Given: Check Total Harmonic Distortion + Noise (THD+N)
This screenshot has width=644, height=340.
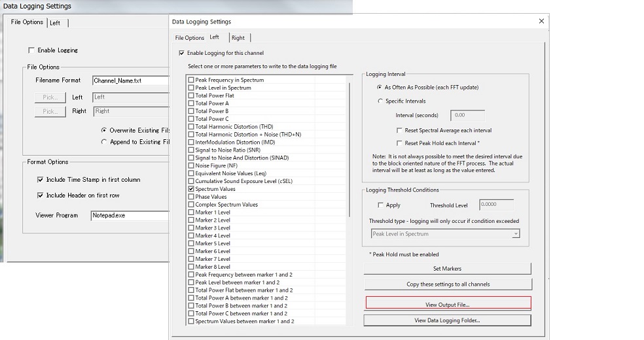Looking at the screenshot, I should [191, 135].
